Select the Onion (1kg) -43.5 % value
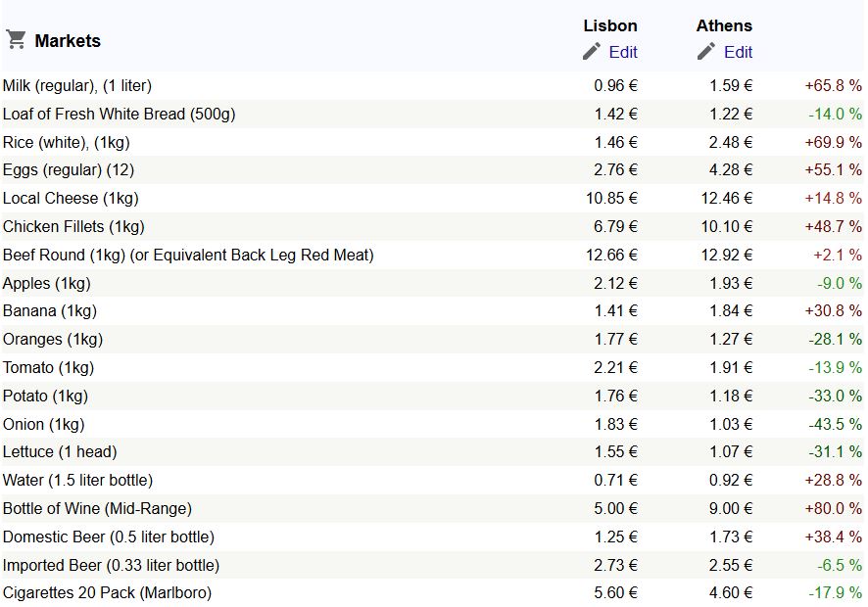The height and width of the screenshot is (607, 868). (835, 424)
